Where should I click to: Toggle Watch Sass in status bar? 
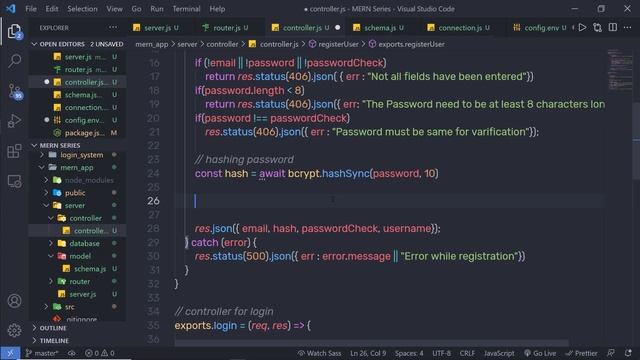tap(320, 353)
